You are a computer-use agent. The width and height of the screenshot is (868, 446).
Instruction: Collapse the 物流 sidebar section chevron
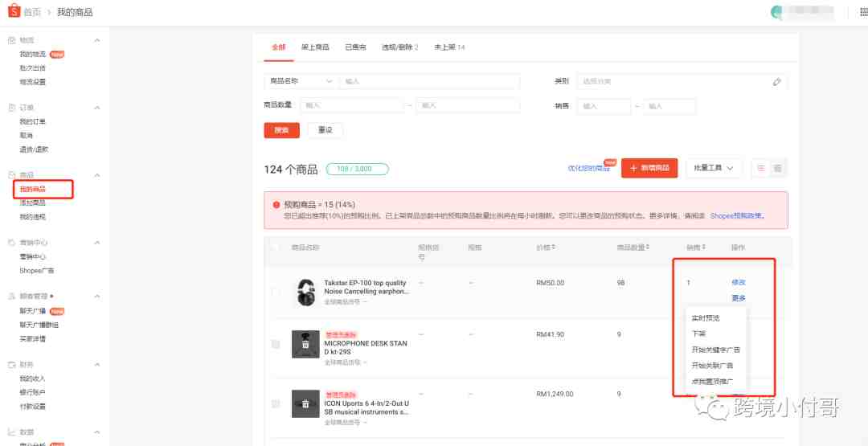pyautogui.click(x=97, y=40)
